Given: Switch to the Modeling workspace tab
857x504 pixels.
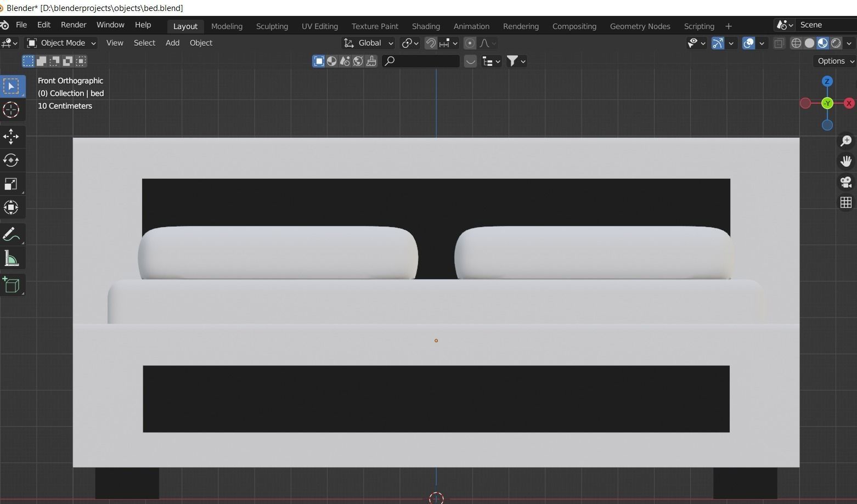Looking at the screenshot, I should click(x=227, y=26).
